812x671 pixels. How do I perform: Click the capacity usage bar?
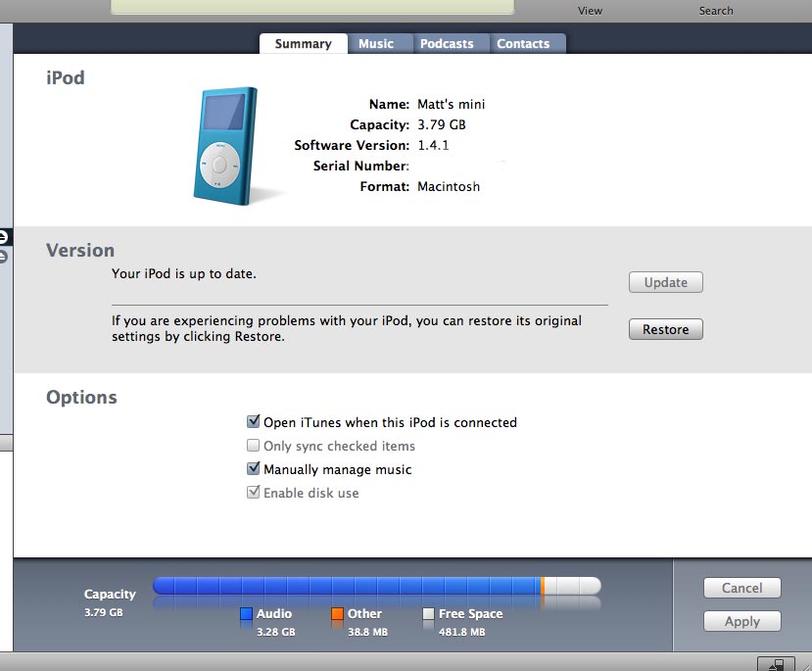(x=377, y=586)
